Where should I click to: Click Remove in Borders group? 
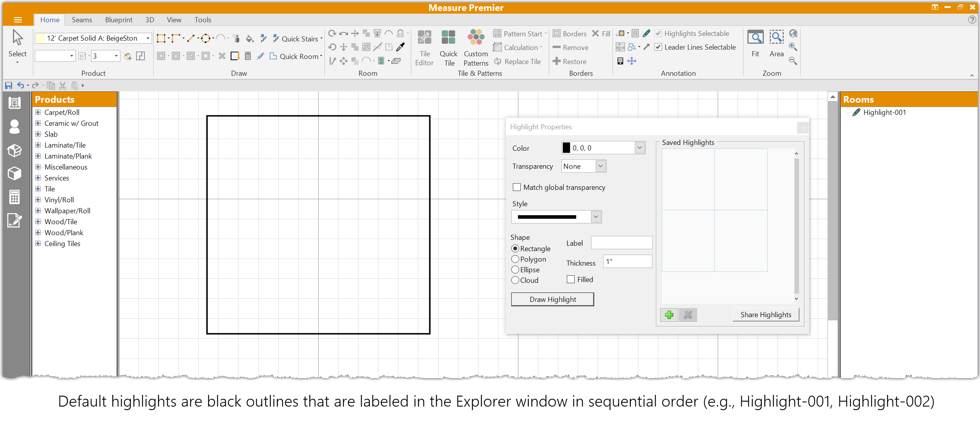tap(570, 48)
